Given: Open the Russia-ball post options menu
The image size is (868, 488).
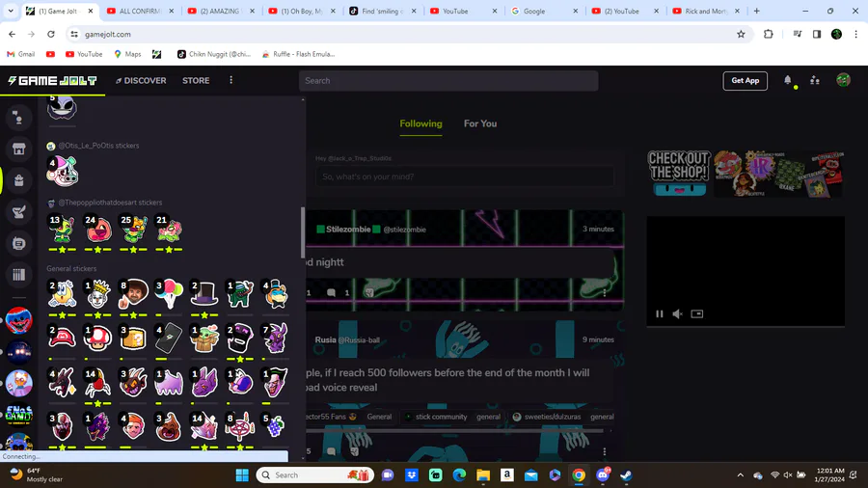Looking at the screenshot, I should (x=605, y=451).
